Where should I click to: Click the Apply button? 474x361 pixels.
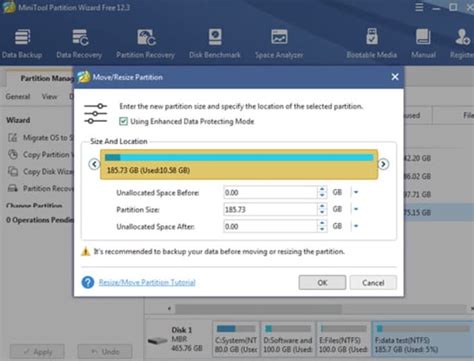[x=37, y=352]
